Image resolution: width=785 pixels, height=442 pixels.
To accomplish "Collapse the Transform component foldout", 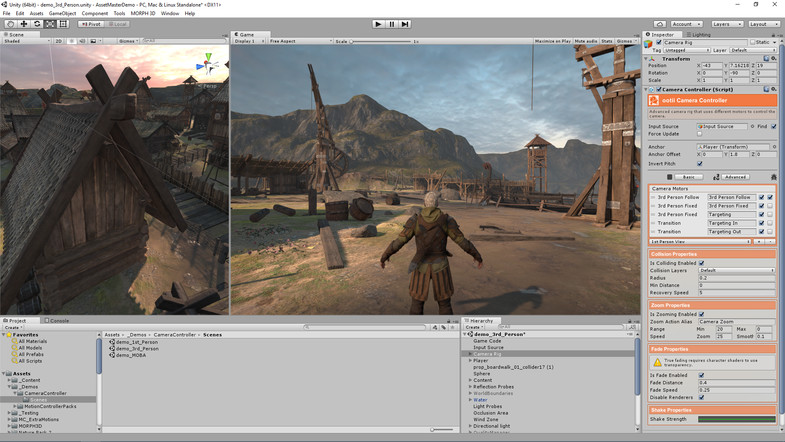I will tap(646, 59).
